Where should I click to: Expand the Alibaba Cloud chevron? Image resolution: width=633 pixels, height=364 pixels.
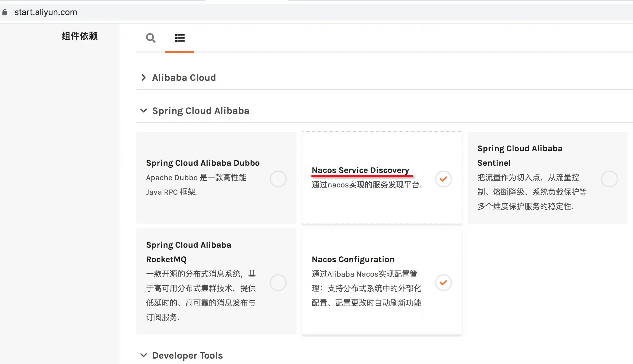point(144,77)
